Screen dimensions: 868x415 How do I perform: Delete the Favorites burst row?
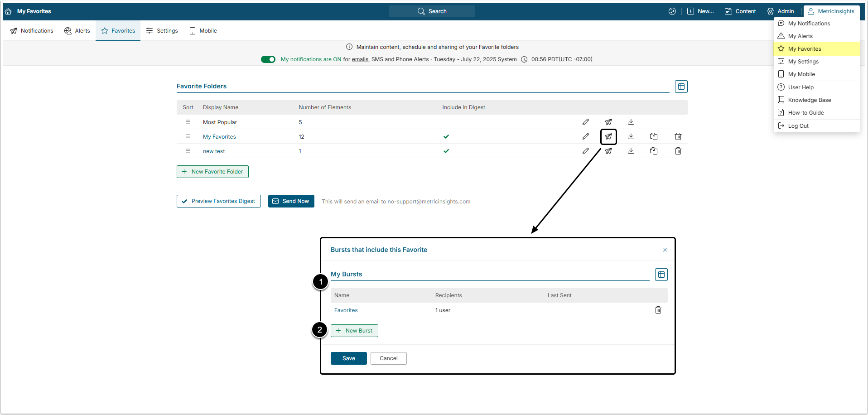pyautogui.click(x=658, y=310)
